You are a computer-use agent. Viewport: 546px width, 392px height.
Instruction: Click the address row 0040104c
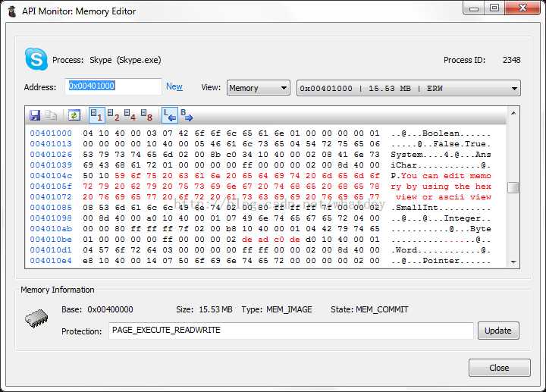(51, 176)
